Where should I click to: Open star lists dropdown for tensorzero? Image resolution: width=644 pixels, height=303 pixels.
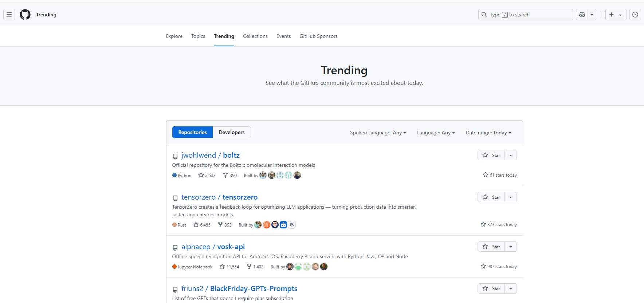click(x=511, y=197)
